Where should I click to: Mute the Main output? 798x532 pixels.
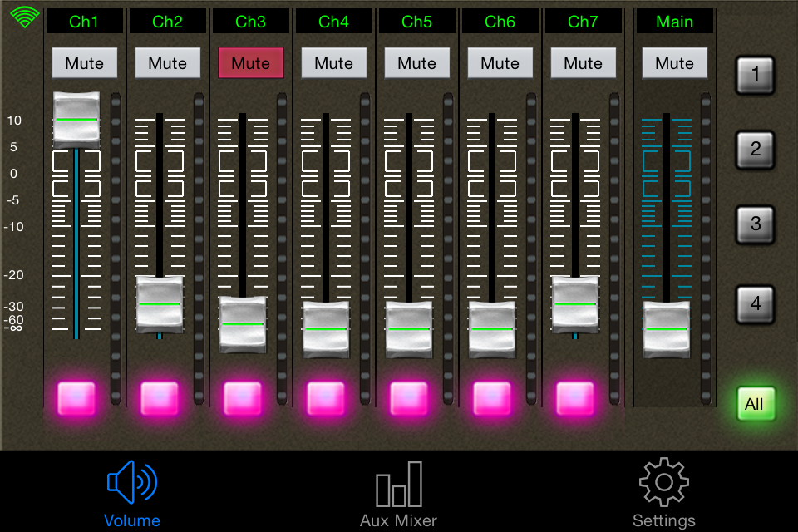coord(675,63)
